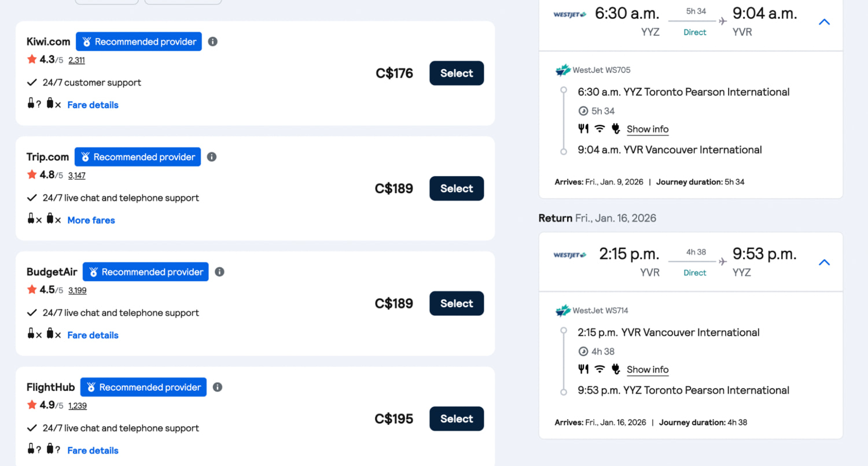
Task: Select the C$176 Kiwi.com fare
Action: pos(456,73)
